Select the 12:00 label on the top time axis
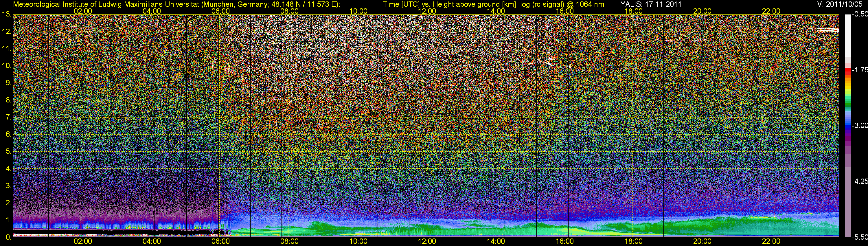Viewport: 868px width, 246px height. pos(427,11)
